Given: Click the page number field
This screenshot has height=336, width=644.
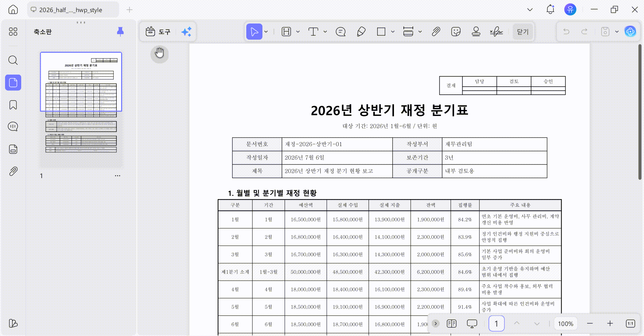Looking at the screenshot, I should point(496,324).
